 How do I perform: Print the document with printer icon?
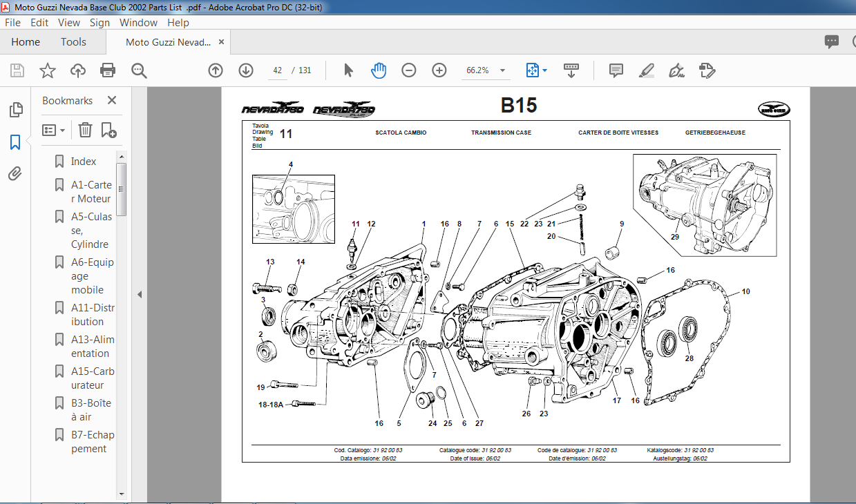pos(108,70)
